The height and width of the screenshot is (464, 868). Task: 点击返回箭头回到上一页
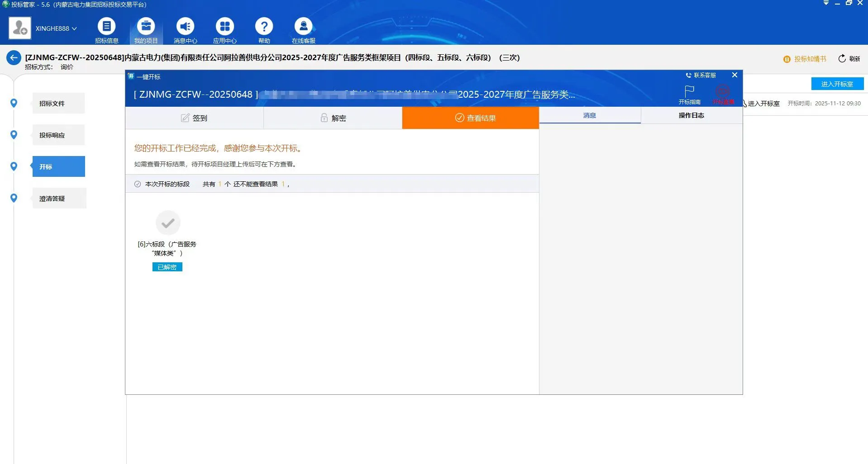pyautogui.click(x=13, y=58)
